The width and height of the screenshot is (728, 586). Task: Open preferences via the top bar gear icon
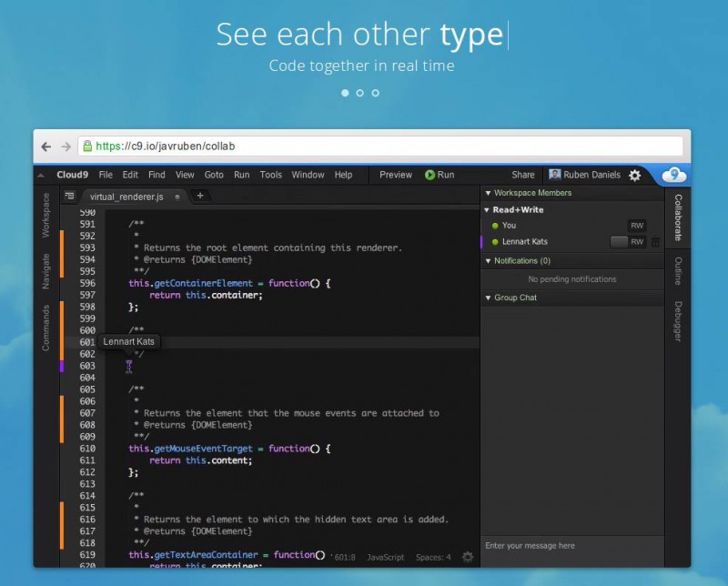[x=635, y=175]
